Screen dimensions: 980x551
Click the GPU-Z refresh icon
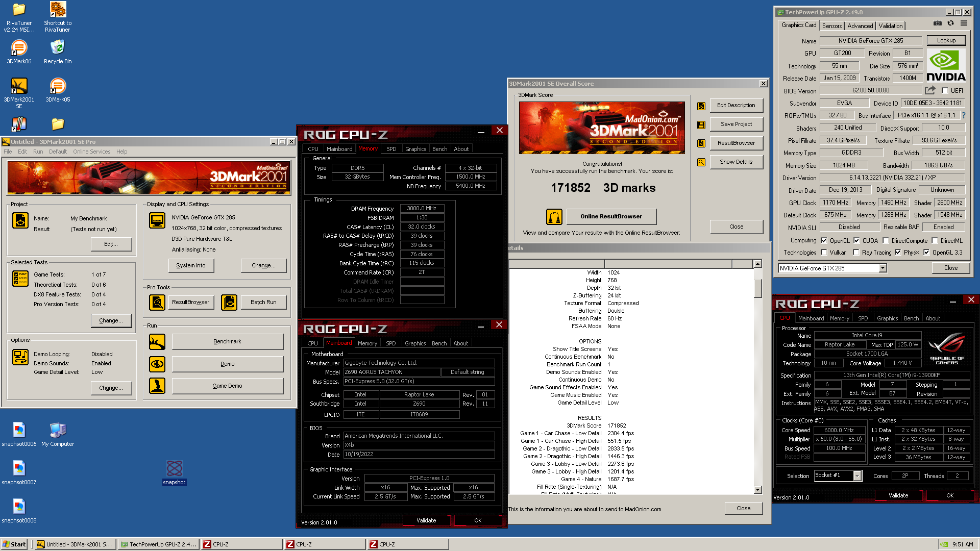(x=950, y=23)
